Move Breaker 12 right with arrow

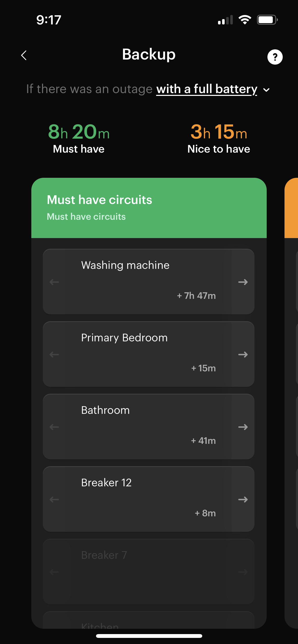click(x=243, y=499)
